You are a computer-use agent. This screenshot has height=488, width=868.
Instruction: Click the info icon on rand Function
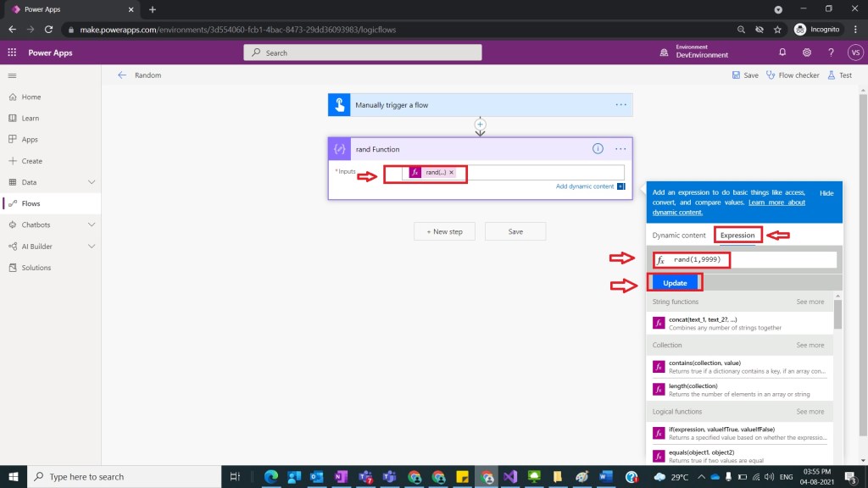tap(598, 148)
